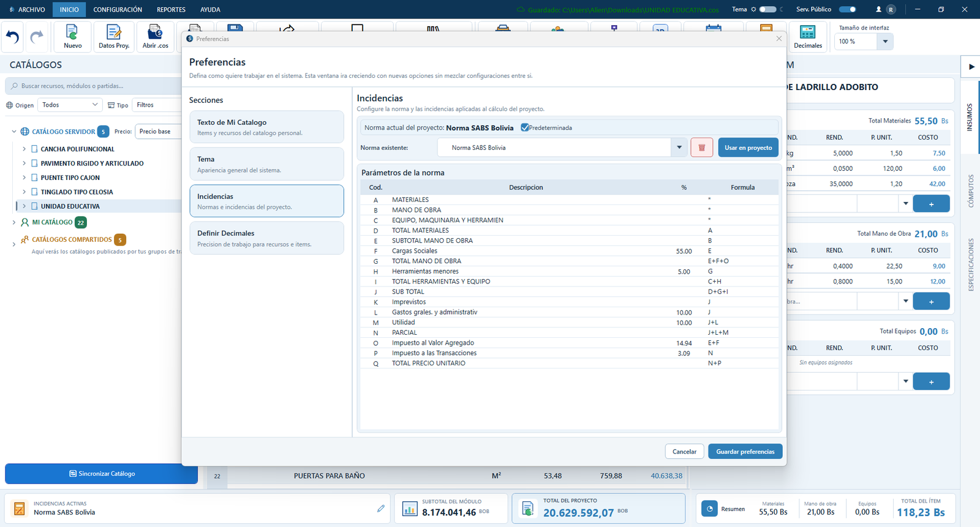Toggle the Serv. Público switch
This screenshot has height=527, width=980.
pos(848,9)
